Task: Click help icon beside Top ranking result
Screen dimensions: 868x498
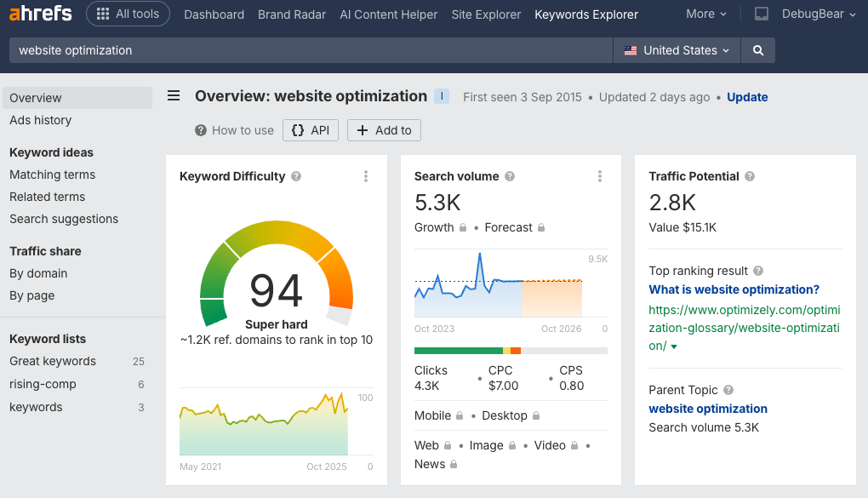Action: [758, 271]
